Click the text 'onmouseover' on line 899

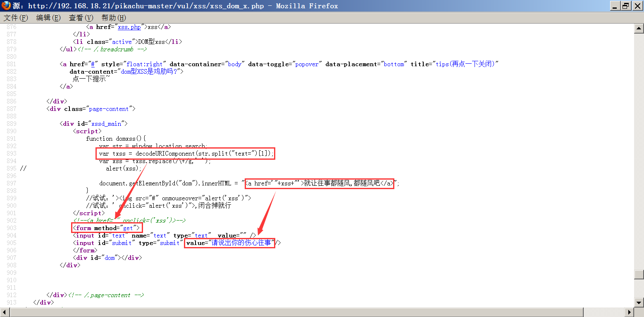(180, 198)
